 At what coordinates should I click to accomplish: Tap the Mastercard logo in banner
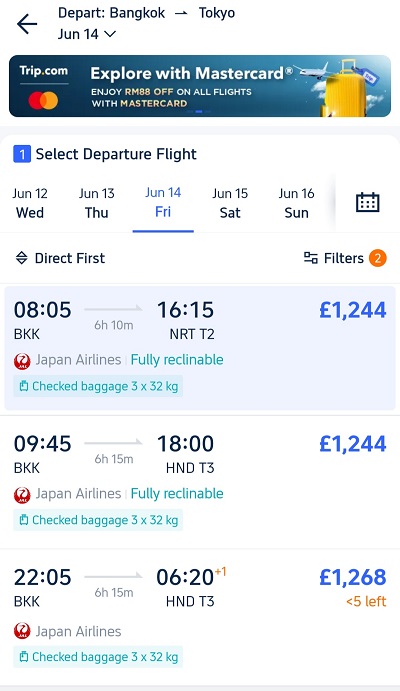pyautogui.click(x=43, y=100)
